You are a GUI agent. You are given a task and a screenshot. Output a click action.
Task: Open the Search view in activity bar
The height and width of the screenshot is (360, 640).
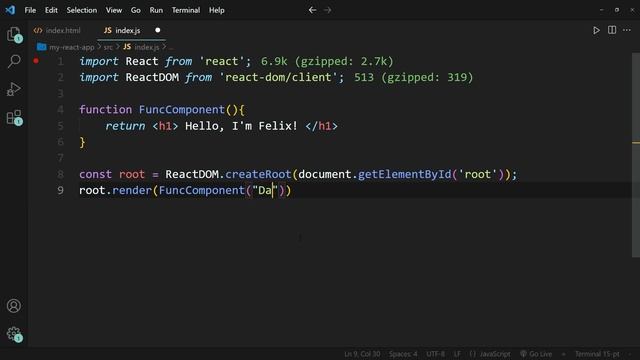14,61
